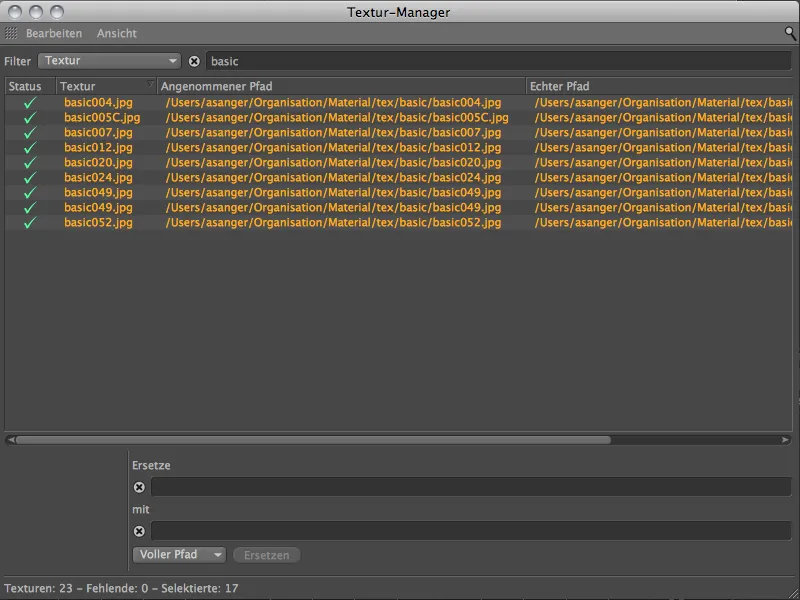Clear the basic filter text
The image size is (800, 600).
click(194, 61)
